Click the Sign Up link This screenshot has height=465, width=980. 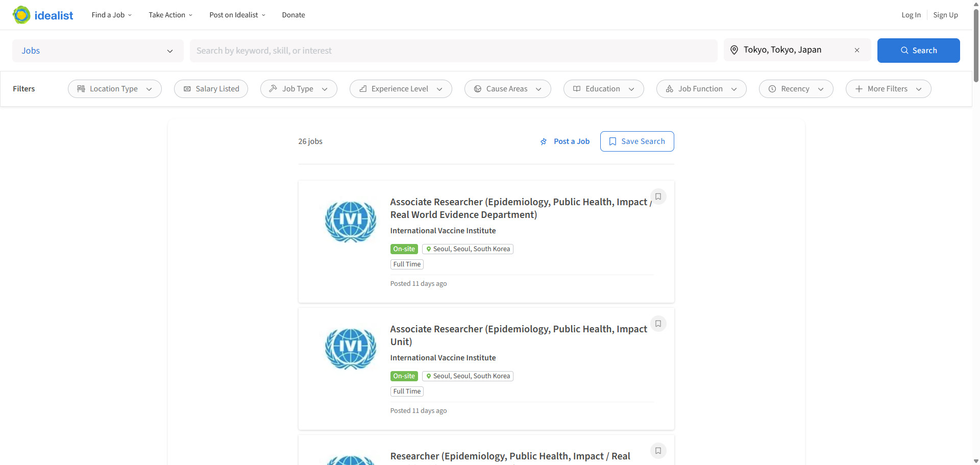click(x=945, y=15)
